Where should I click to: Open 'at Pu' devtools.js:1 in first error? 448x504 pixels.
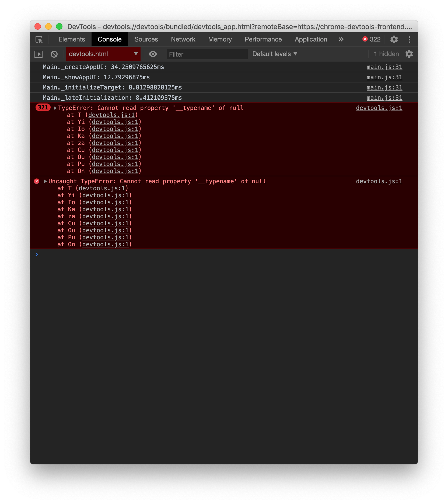[x=115, y=164]
